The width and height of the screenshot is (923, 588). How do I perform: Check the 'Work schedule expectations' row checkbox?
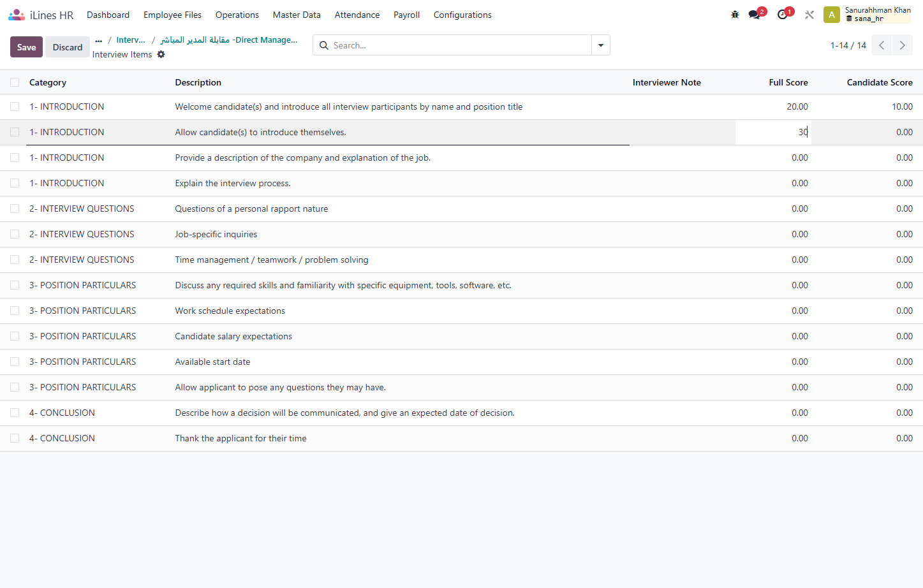(15, 311)
